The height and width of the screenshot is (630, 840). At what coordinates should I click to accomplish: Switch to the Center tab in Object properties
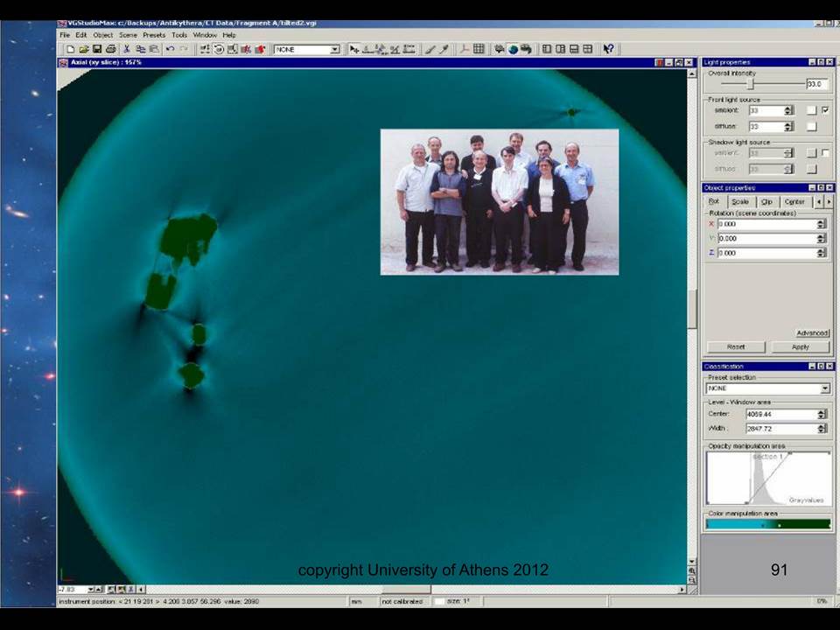coord(794,202)
